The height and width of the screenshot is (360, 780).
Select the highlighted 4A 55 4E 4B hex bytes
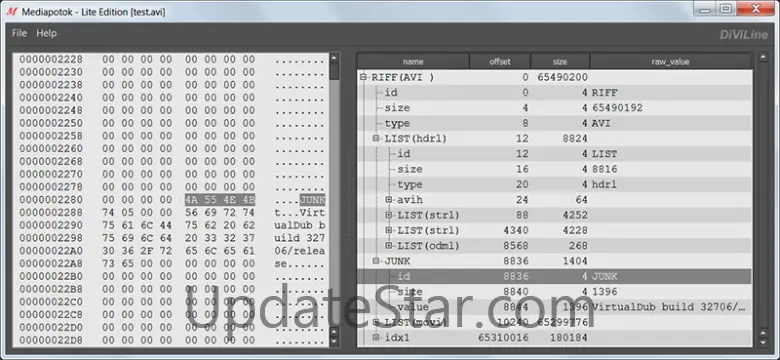[220, 200]
